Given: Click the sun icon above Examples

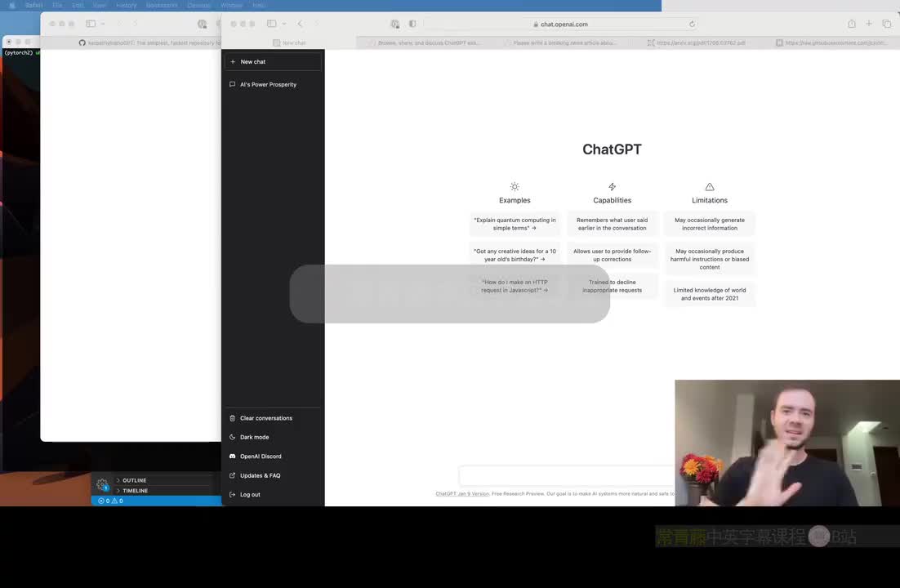Looking at the screenshot, I should 515,187.
